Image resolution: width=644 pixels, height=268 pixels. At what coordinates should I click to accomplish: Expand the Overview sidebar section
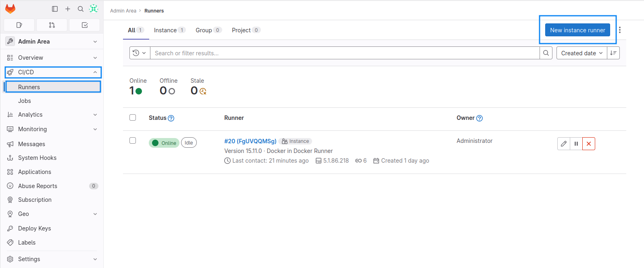[52, 58]
